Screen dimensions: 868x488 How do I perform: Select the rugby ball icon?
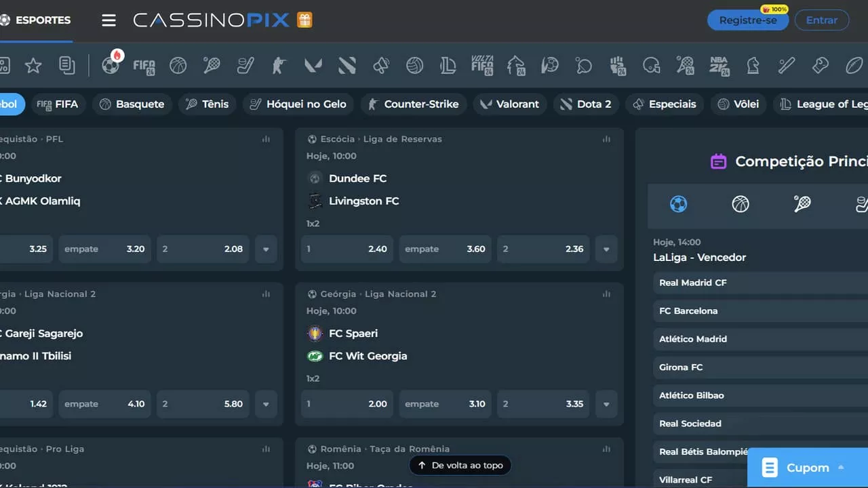point(854,66)
